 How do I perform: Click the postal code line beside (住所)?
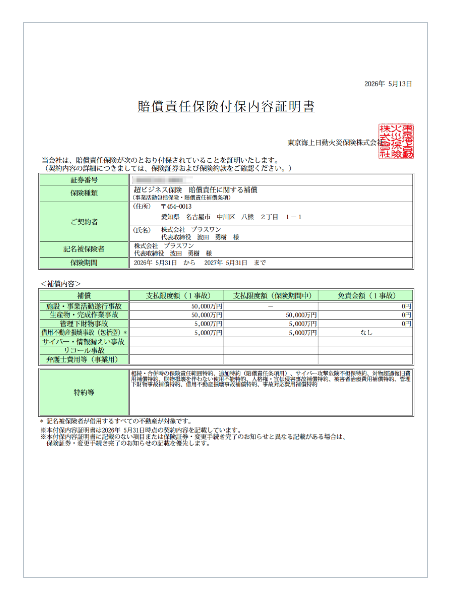pyautogui.click(x=176, y=207)
